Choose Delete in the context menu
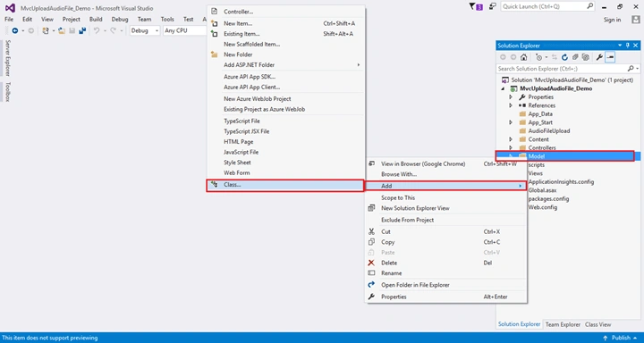 [x=446, y=263]
